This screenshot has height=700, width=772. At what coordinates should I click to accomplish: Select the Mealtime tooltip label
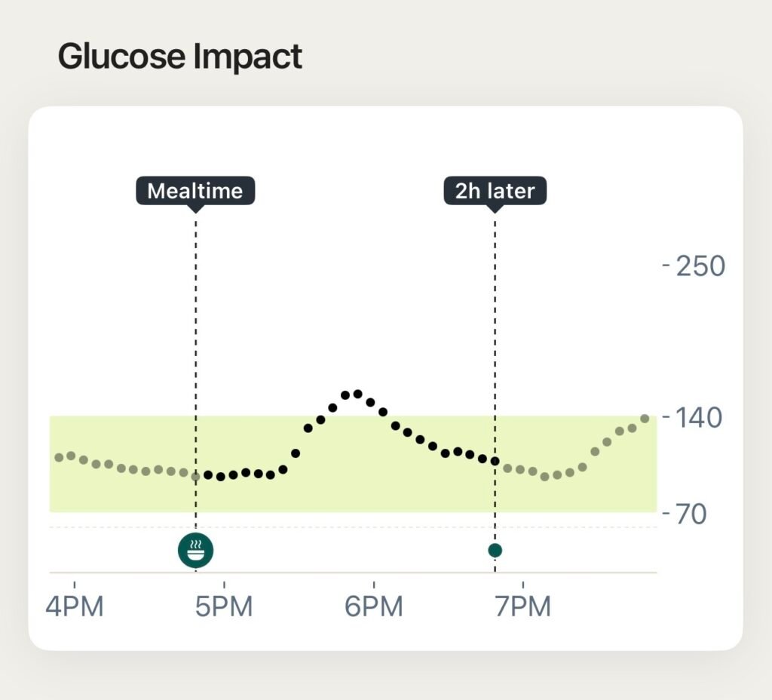(x=195, y=191)
